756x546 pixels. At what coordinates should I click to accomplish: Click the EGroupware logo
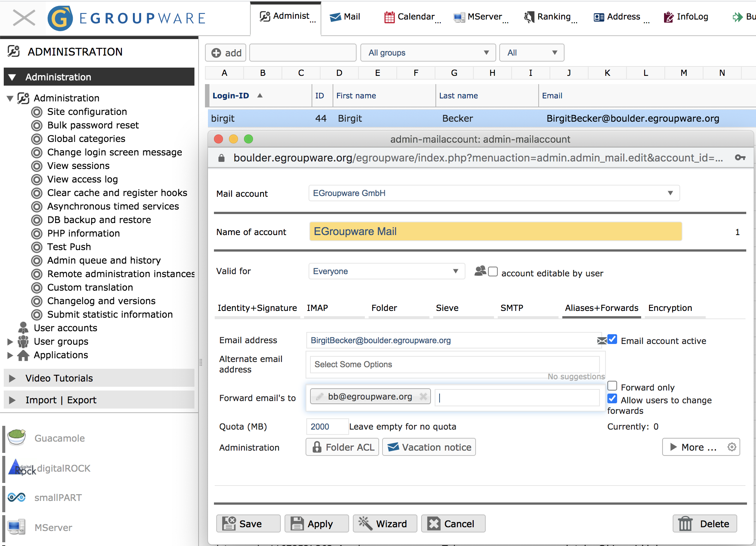60,18
